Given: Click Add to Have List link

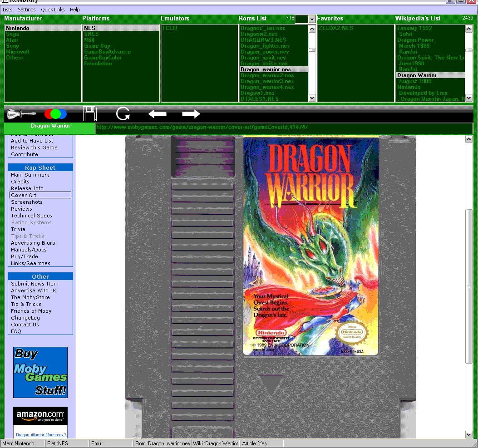Looking at the screenshot, I should [32, 141].
